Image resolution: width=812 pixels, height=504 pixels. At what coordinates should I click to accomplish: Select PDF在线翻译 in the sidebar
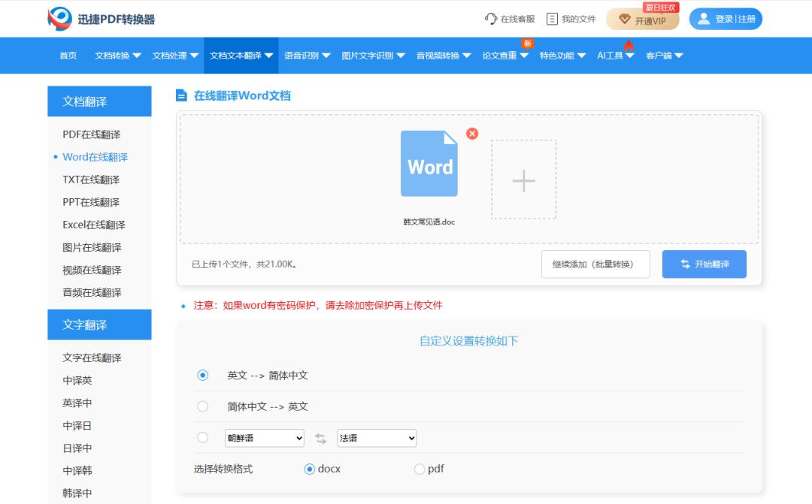[94, 134]
